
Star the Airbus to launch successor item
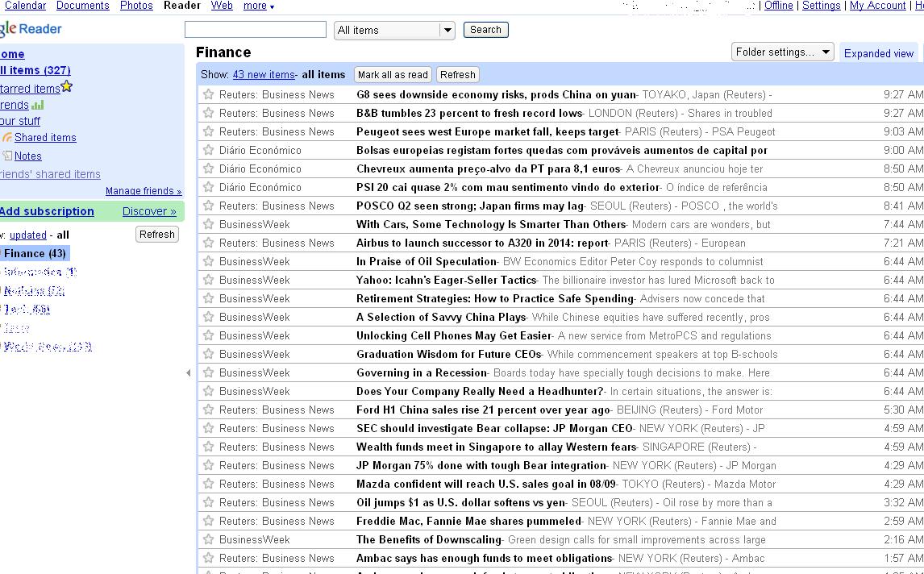pos(208,243)
